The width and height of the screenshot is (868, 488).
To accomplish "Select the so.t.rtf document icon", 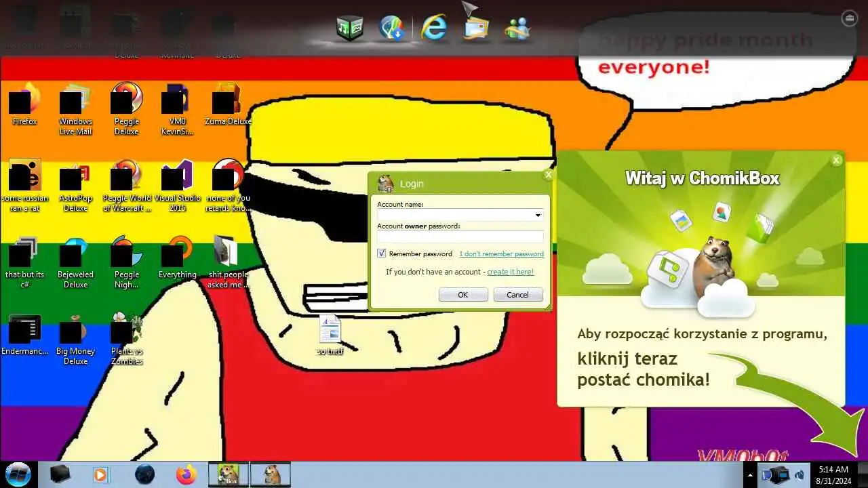I will [x=330, y=335].
